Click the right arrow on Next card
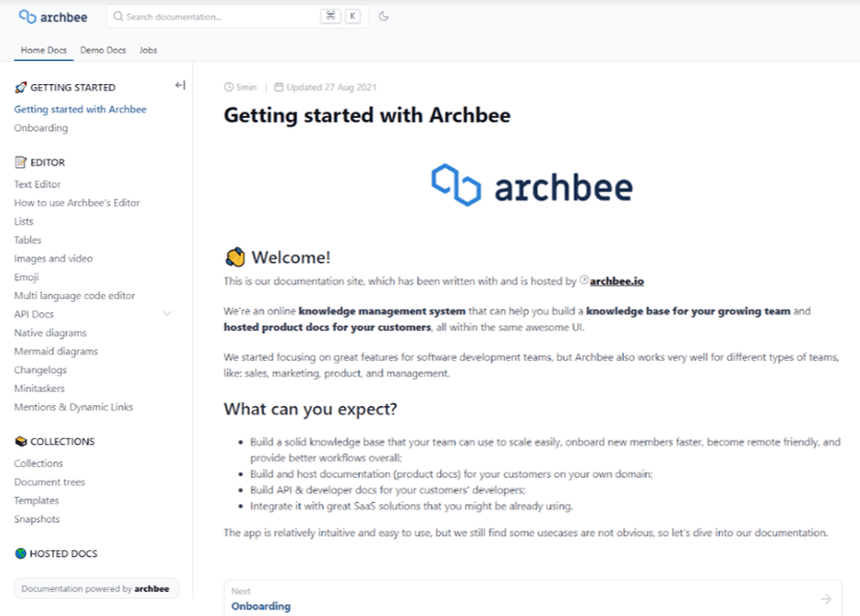860x616 pixels. click(825, 599)
